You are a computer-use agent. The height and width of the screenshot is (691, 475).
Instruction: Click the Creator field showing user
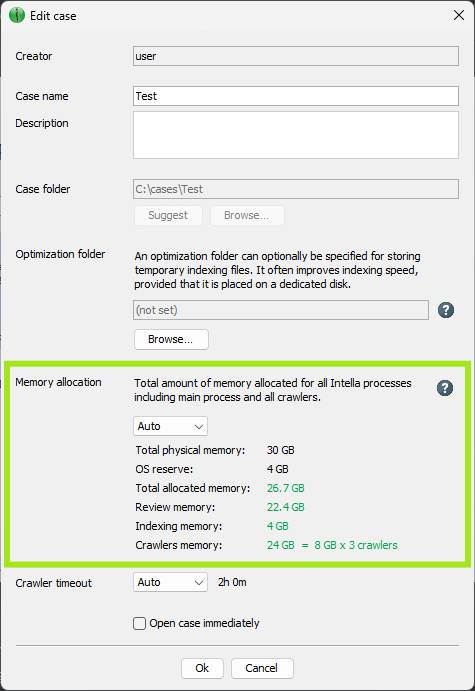(x=296, y=56)
